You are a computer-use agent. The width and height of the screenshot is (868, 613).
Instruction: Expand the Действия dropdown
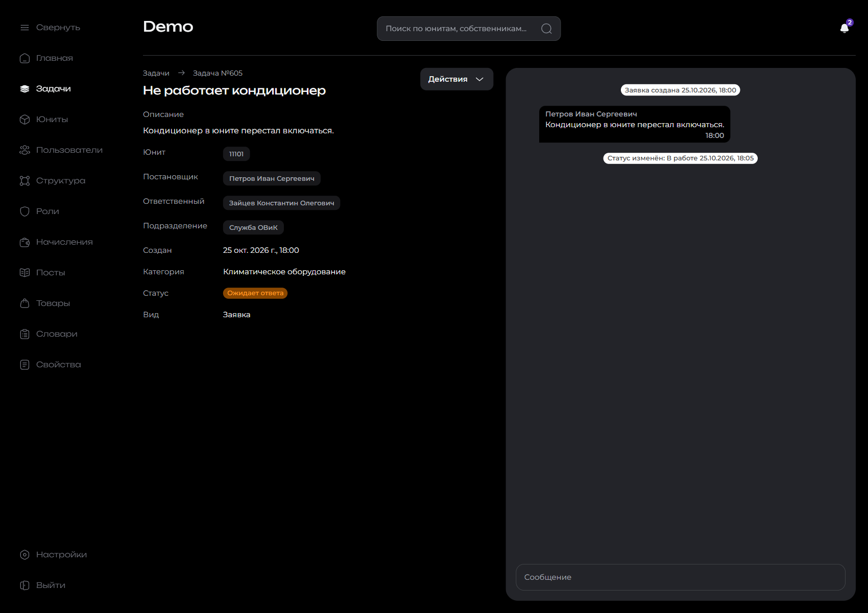click(456, 79)
